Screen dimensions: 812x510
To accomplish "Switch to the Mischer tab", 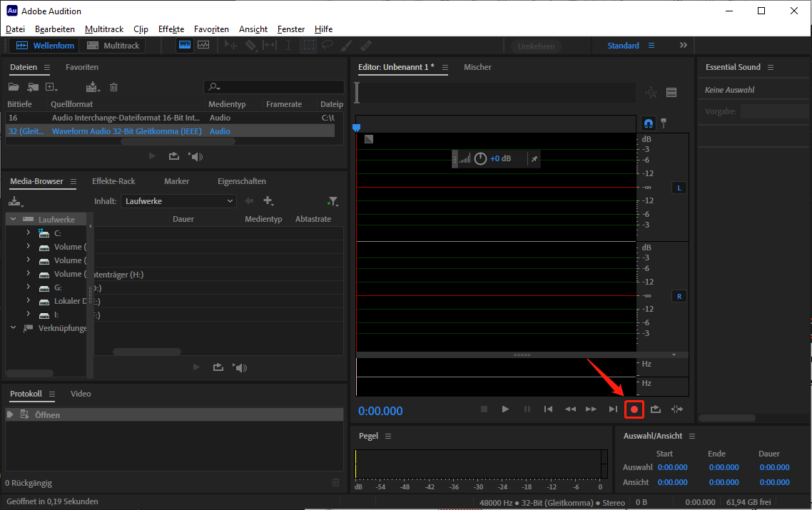I will pos(477,67).
